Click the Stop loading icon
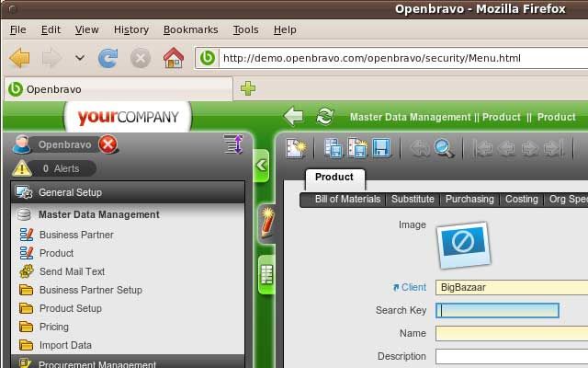Screen dimensions: 588x368 point(141,58)
